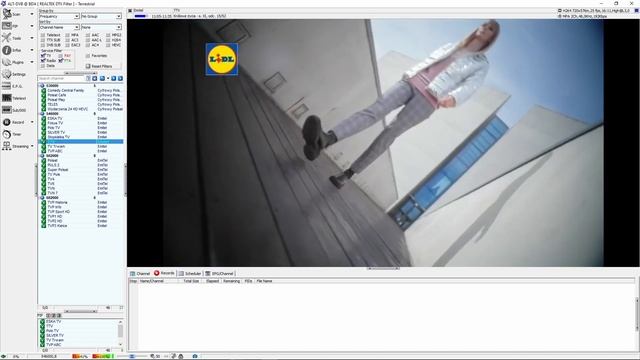This screenshot has width=640, height=360.
Task: Open the Timer sidebar item
Action: [11, 134]
